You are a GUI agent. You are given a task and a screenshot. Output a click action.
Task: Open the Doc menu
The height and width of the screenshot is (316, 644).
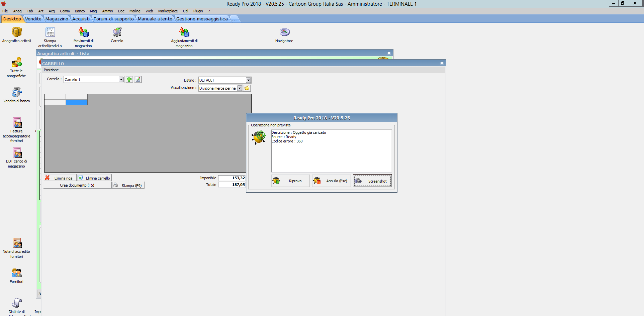(121, 11)
